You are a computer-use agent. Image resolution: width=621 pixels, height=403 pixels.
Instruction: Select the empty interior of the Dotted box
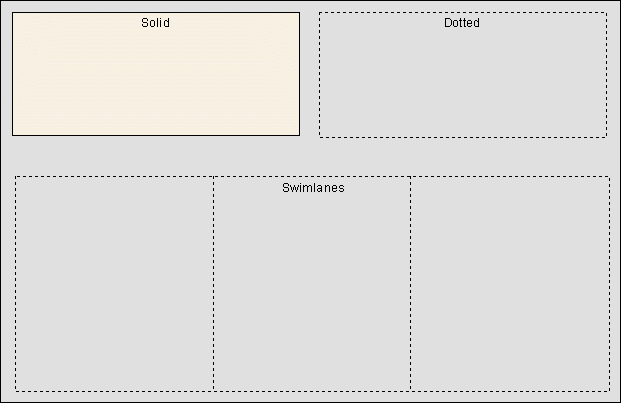(x=463, y=82)
